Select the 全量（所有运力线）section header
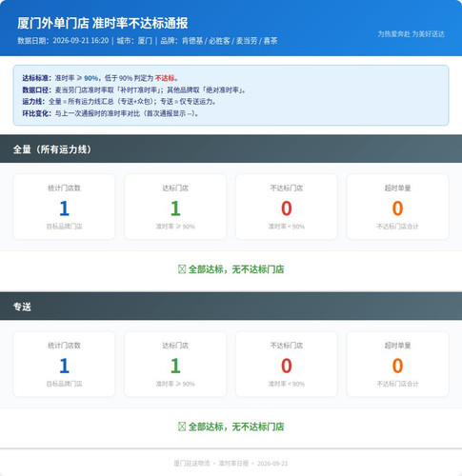The width and height of the screenshot is (462, 476). point(231,149)
